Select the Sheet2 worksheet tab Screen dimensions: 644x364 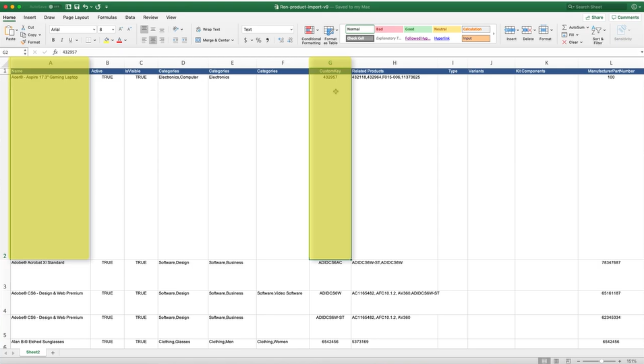(x=33, y=352)
